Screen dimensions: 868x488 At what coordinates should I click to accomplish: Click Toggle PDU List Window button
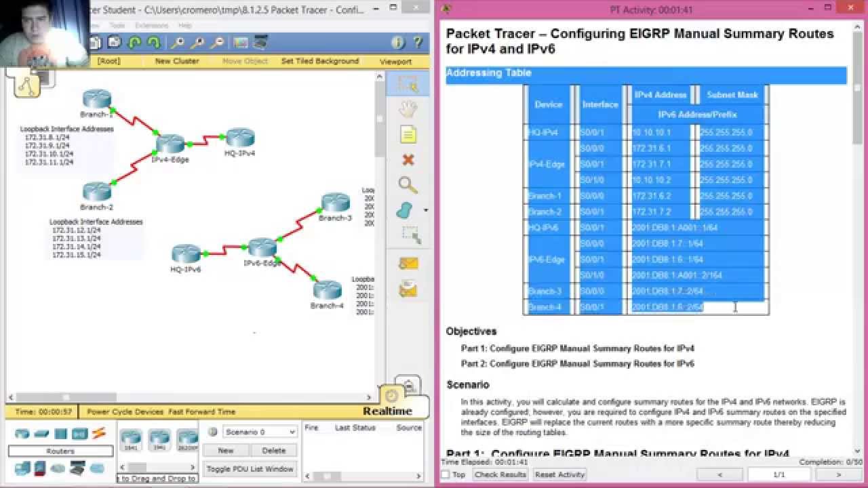point(250,468)
